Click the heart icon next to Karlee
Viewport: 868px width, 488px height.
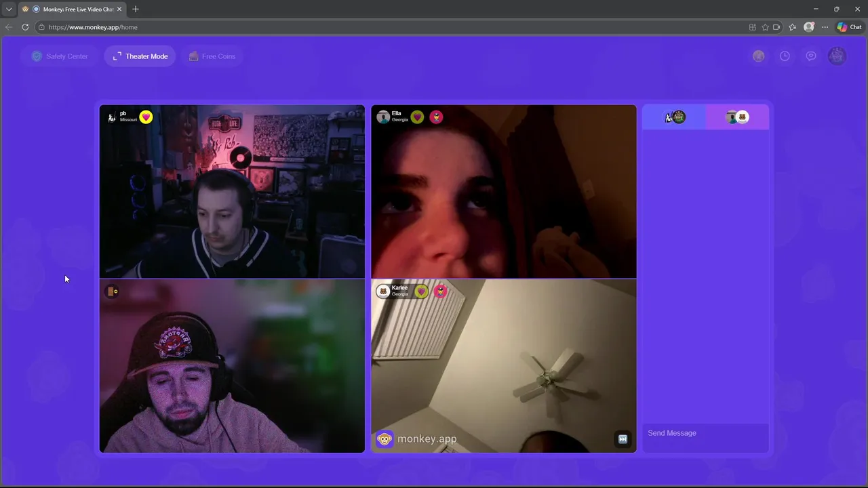[421, 291]
